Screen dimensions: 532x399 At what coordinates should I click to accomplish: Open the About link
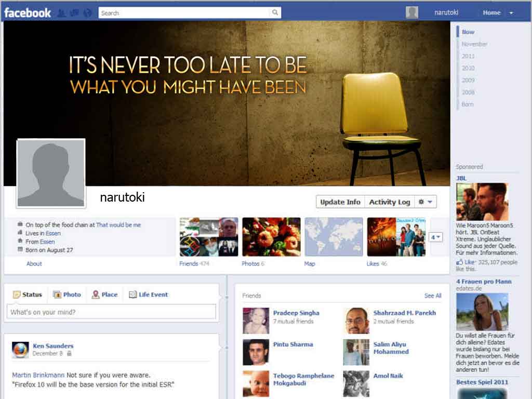pos(34,263)
